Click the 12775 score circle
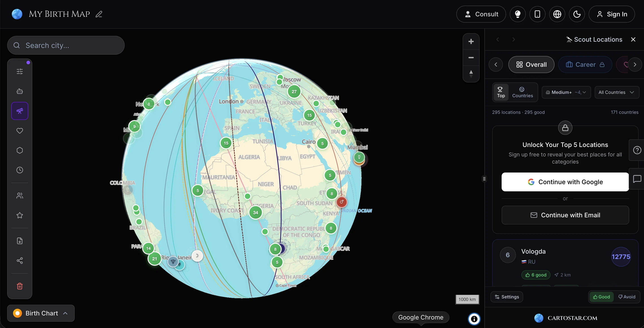The image size is (644, 328). pos(621,257)
